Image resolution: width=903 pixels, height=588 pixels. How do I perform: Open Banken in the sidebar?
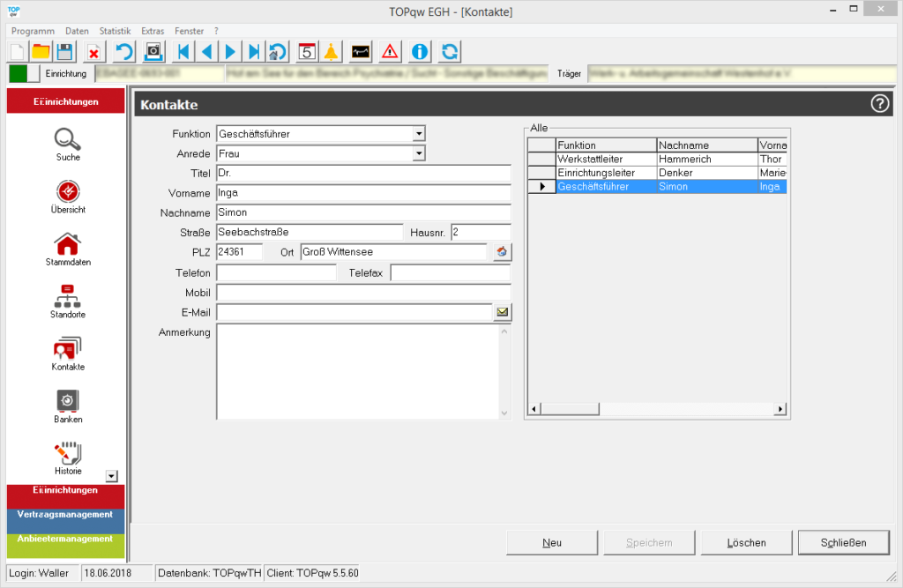(x=67, y=406)
